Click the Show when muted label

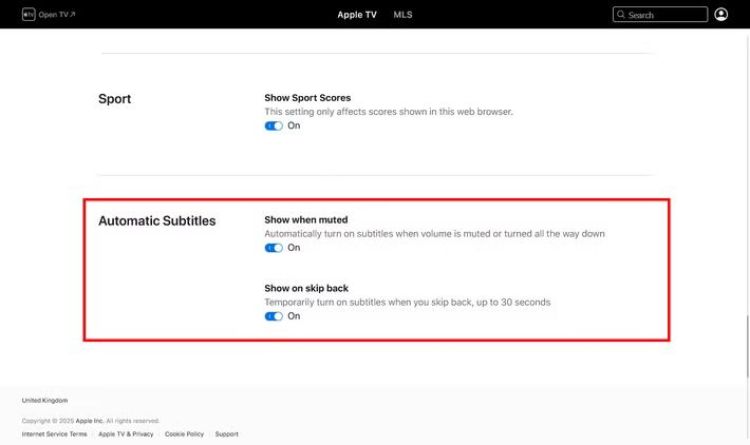pyautogui.click(x=305, y=219)
